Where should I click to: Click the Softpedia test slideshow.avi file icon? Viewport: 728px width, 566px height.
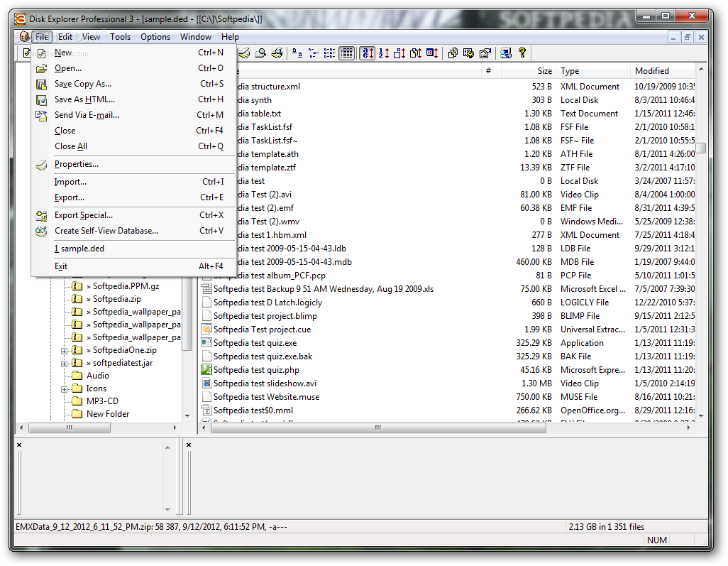[206, 383]
